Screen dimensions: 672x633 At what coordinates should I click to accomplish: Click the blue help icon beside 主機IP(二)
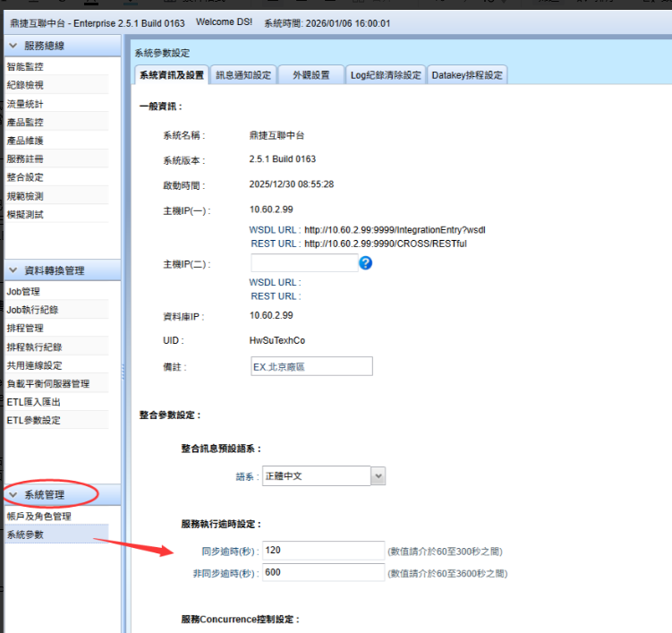tap(365, 263)
